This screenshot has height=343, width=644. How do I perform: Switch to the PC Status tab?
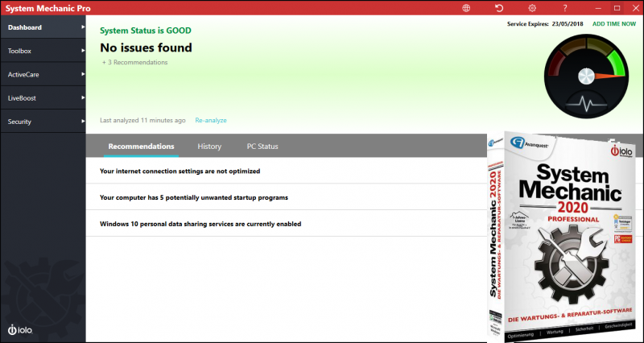pyautogui.click(x=262, y=147)
